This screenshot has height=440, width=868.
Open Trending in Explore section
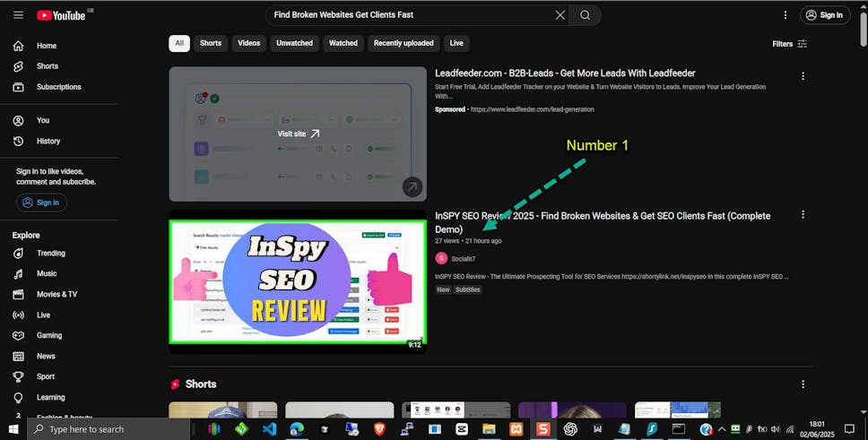pos(50,254)
